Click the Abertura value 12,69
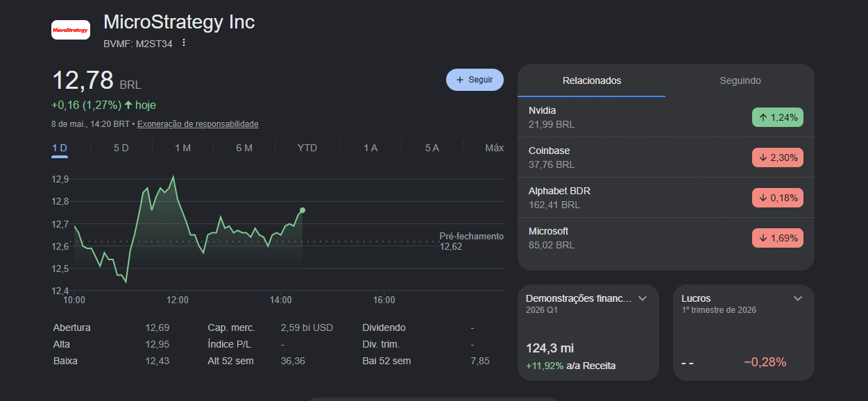 click(x=157, y=327)
